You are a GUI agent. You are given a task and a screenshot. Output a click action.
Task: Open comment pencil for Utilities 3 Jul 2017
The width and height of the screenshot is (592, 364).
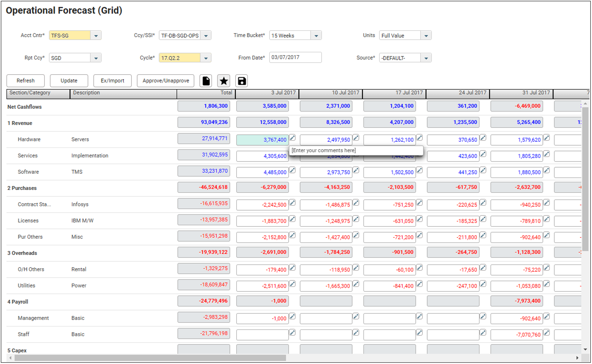pos(292,284)
